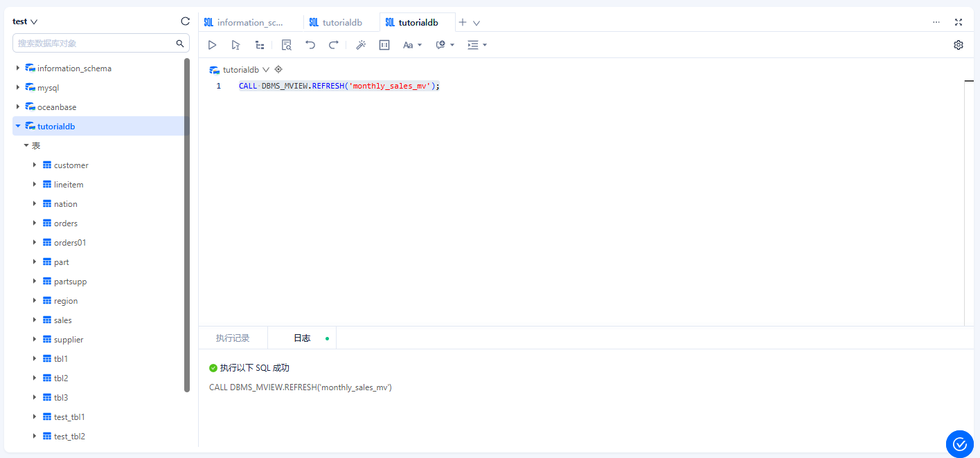
Task: Format the SQL with magic wand
Action: point(361,45)
